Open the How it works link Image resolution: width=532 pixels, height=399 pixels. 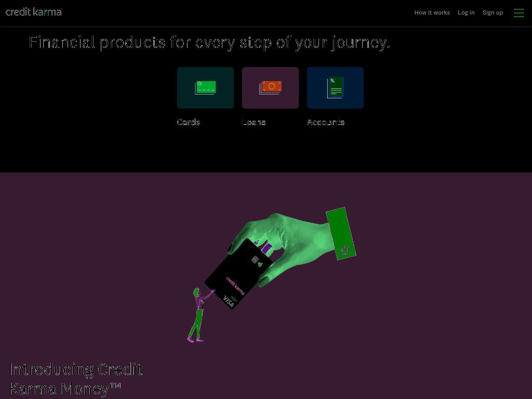[432, 12]
